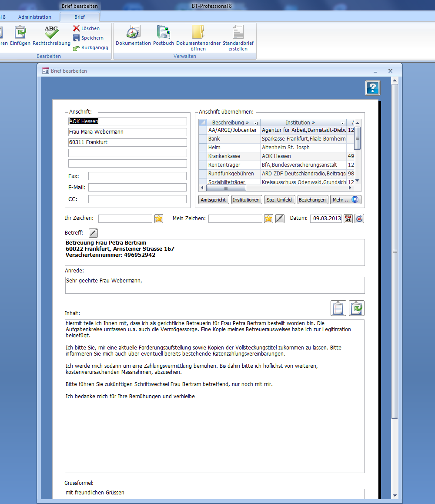
Task: Undo with the Rückgängig button
Action: tap(90, 47)
